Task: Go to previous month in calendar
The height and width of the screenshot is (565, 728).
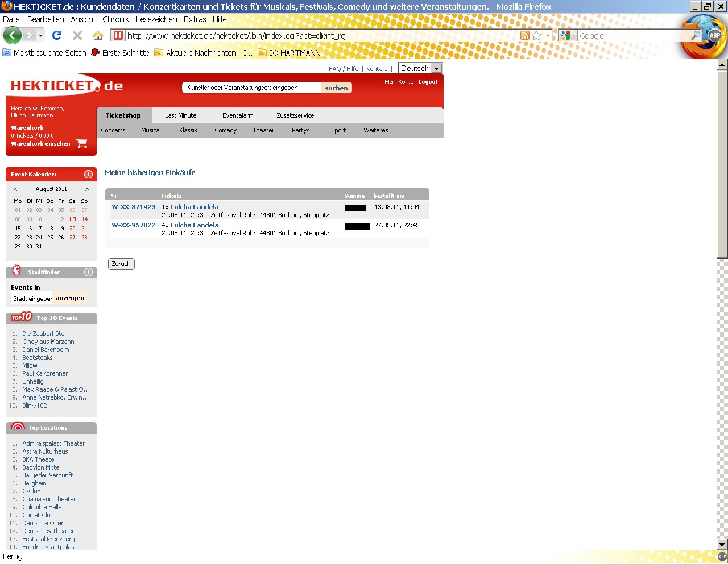Action: pos(15,189)
